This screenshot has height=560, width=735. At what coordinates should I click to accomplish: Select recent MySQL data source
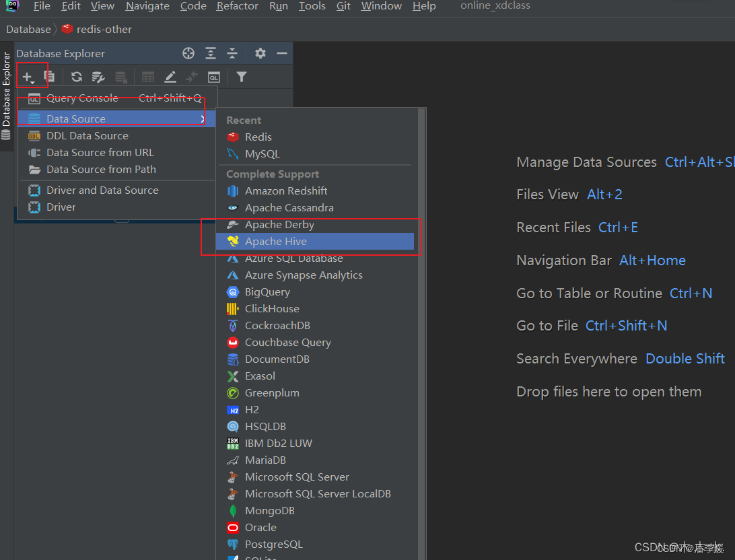tap(315, 153)
